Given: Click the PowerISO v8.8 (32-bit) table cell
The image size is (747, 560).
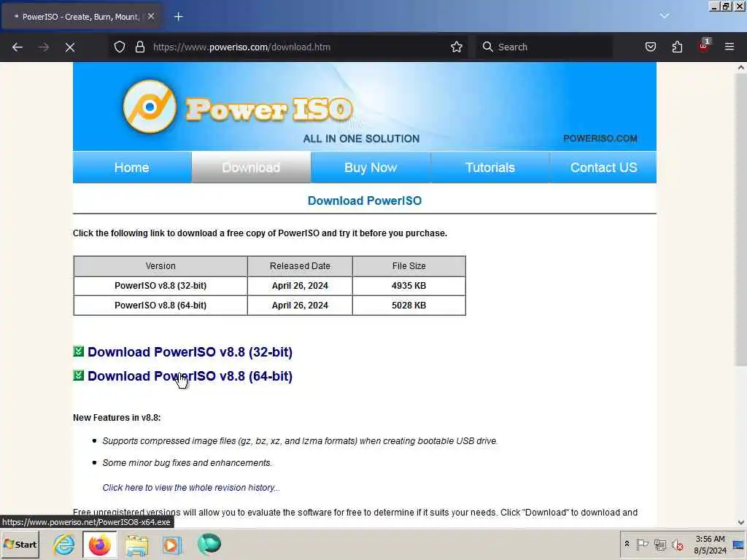Looking at the screenshot, I should point(160,286).
